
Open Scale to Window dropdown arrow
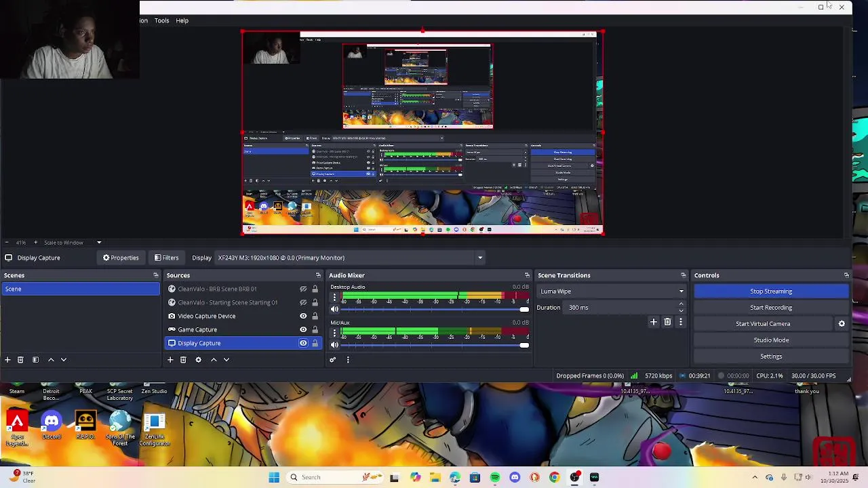click(99, 243)
